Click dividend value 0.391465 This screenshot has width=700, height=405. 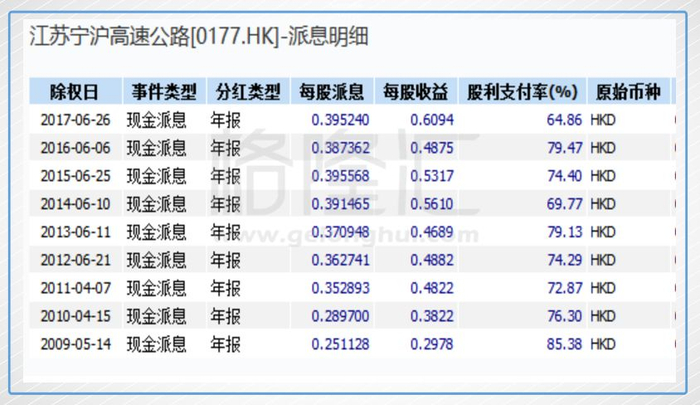click(x=341, y=204)
